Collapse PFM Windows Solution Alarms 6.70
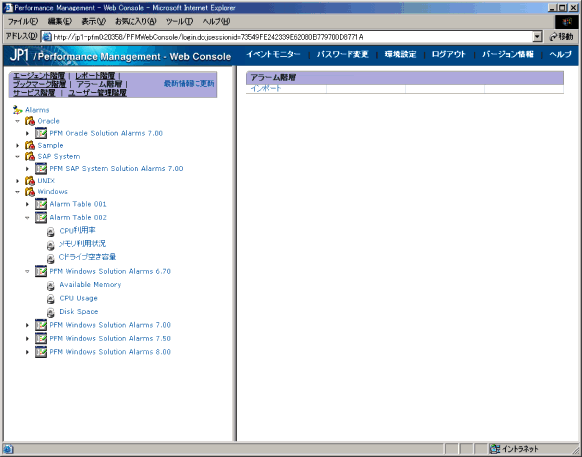Image resolution: width=582 pixels, height=457 pixels. [27, 271]
